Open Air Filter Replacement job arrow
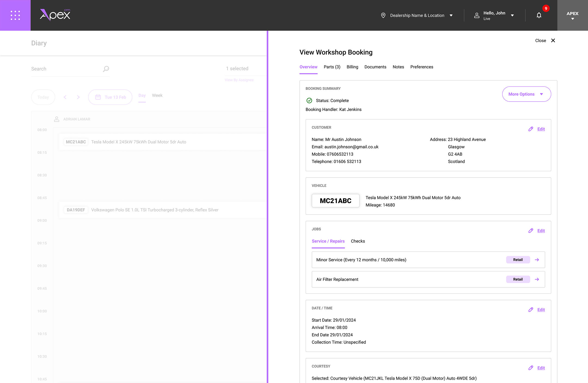Viewport: 588px width, 383px height. [537, 279]
